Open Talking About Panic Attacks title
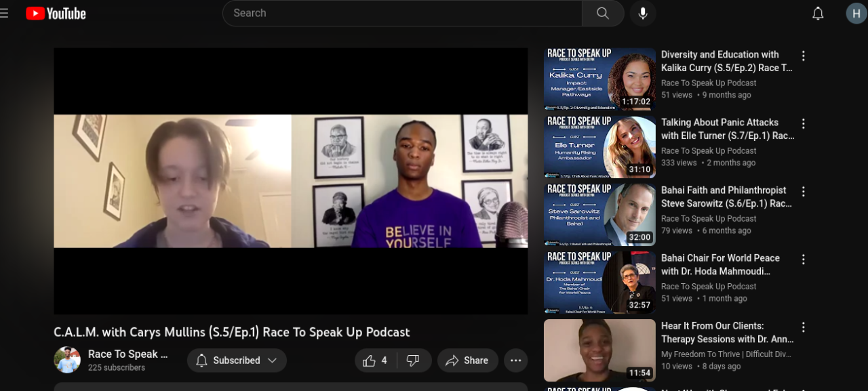The height and width of the screenshot is (391, 868). click(x=727, y=129)
